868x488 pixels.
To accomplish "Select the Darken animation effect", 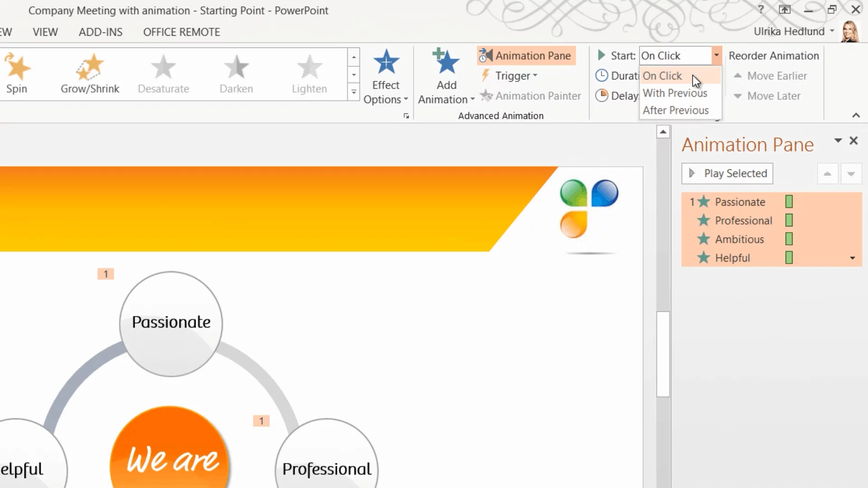I will [x=236, y=73].
